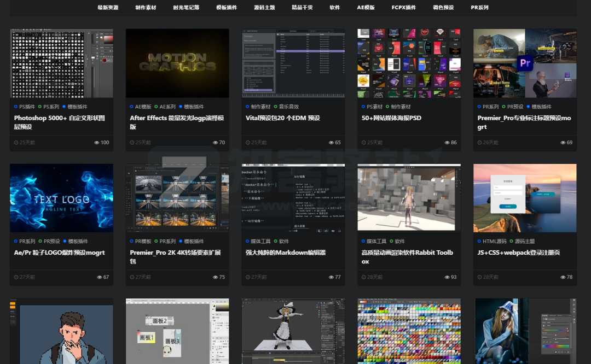Open the 调色预设 navigation item

443,8
